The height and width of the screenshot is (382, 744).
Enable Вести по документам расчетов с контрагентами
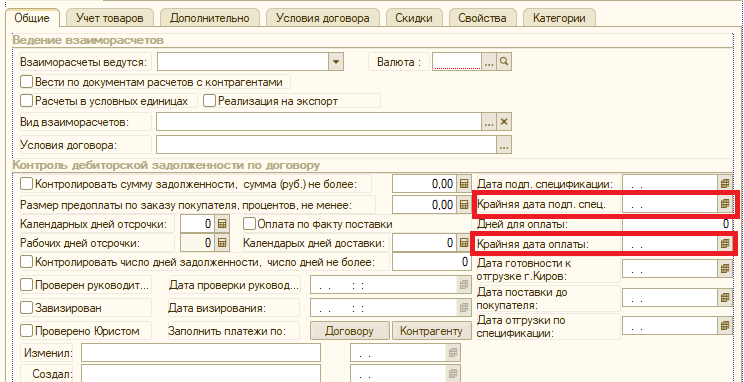point(27,82)
